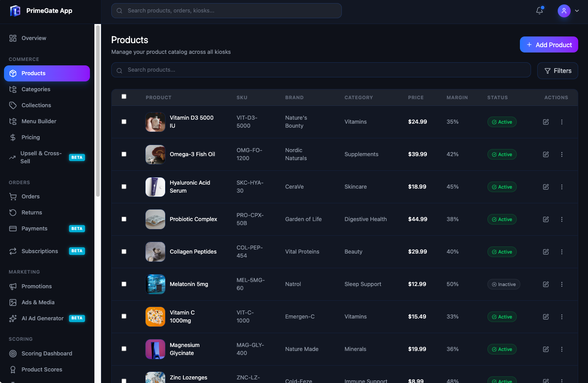Check the Hyaluronic Acid Serum row
The image size is (588, 383).
click(x=124, y=186)
